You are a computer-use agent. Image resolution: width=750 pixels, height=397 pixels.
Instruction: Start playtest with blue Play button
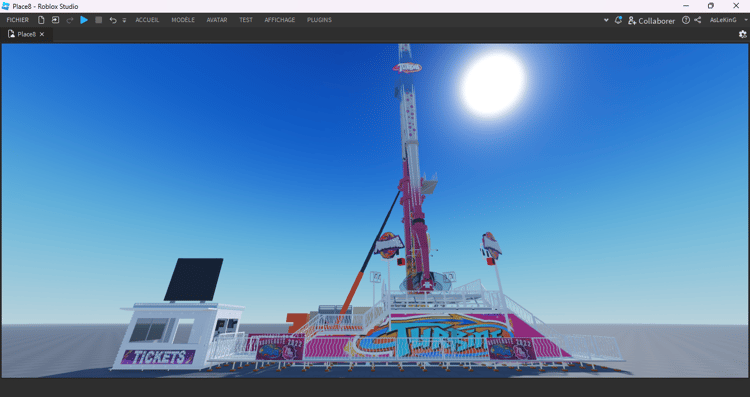pyautogui.click(x=84, y=20)
